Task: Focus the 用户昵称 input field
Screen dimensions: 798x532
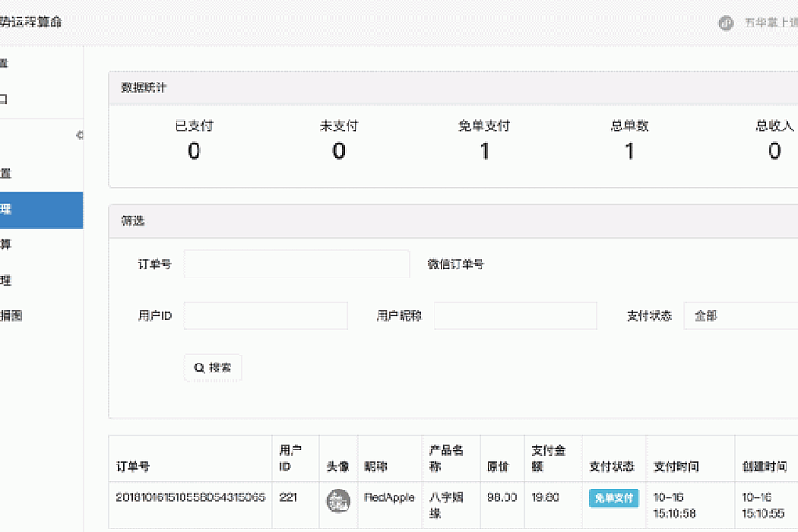Action: [x=514, y=316]
